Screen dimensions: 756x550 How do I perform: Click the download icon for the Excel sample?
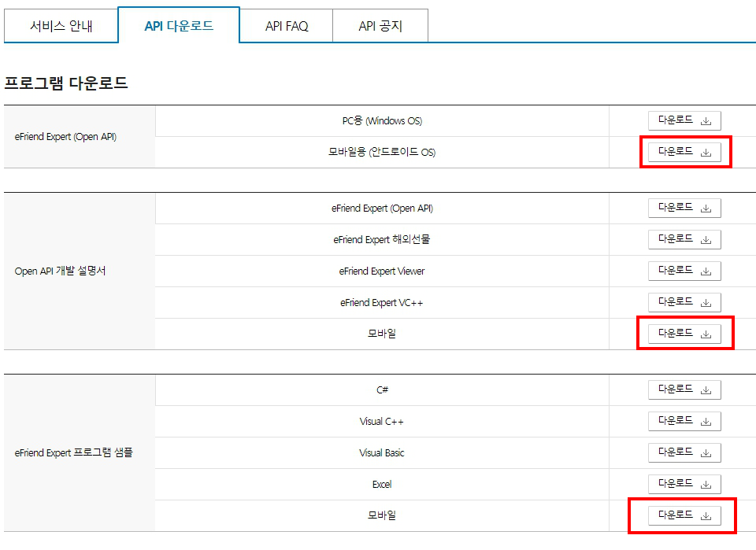coord(706,484)
